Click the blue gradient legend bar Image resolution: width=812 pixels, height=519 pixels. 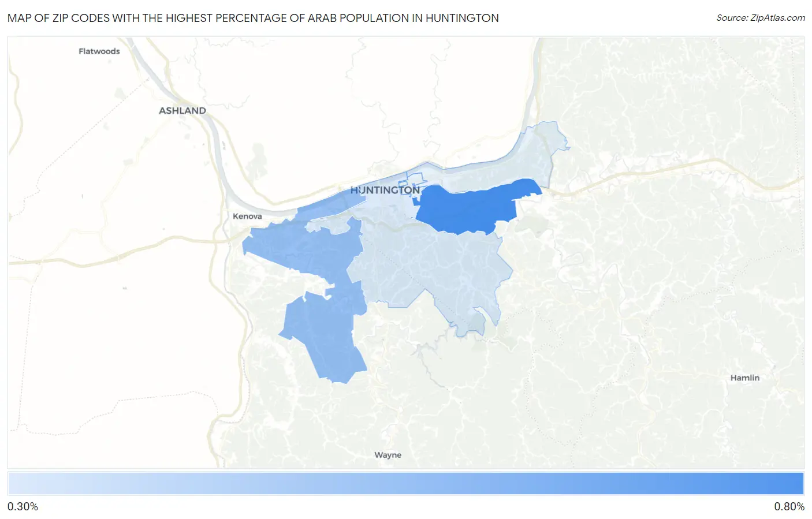[406, 484]
